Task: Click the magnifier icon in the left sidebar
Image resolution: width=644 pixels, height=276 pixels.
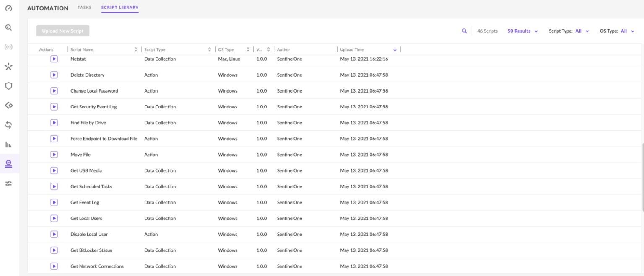Action: (8, 28)
